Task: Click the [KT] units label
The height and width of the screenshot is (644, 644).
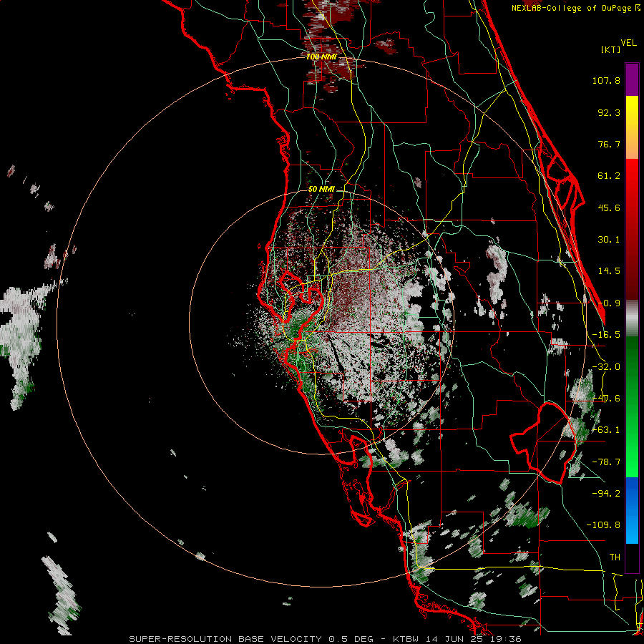Action: point(610,49)
